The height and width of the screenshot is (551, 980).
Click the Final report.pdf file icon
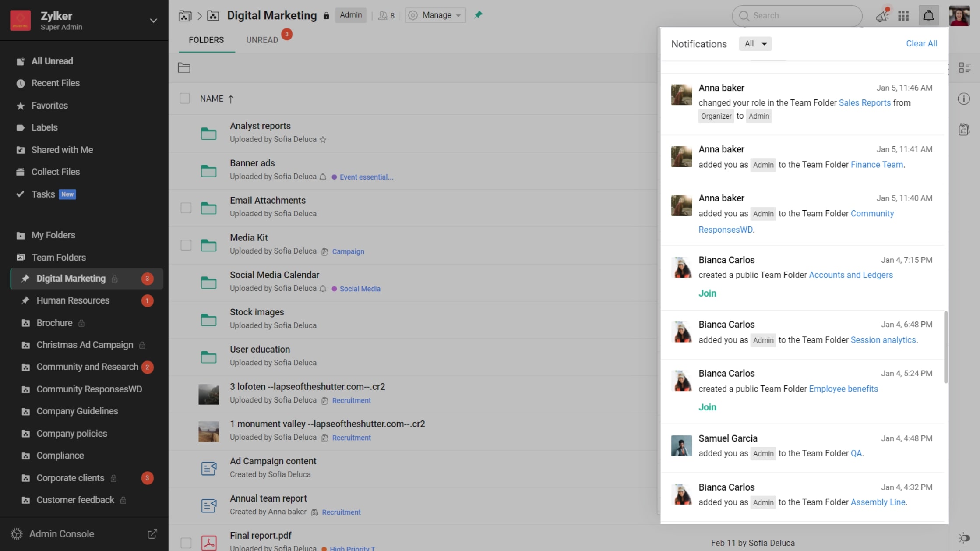[208, 543]
